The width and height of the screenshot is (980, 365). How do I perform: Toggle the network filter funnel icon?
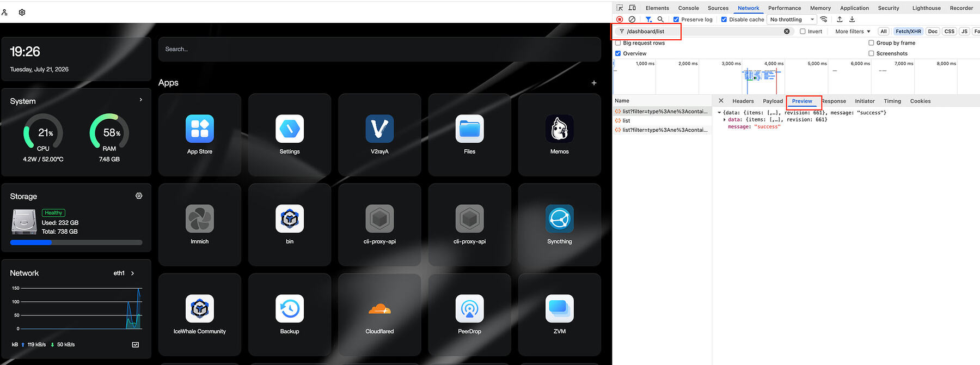(648, 19)
